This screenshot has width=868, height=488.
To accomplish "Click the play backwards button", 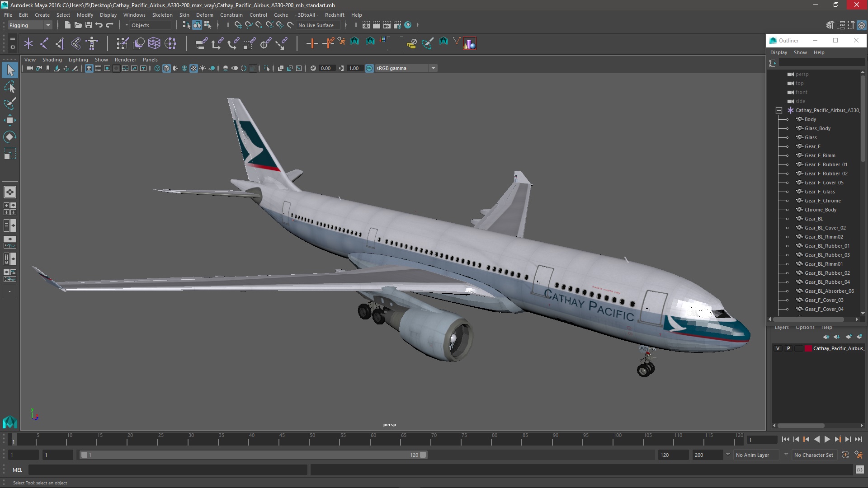I will click(816, 439).
